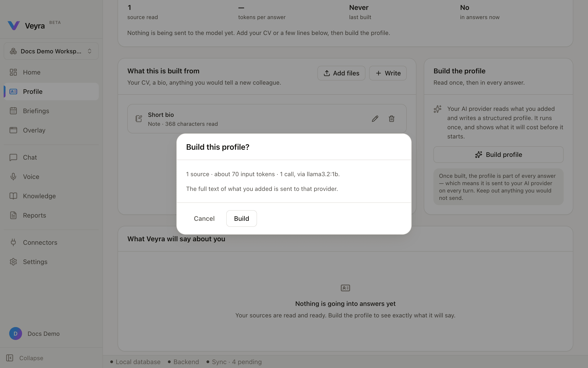Click the 'in answers now' stat label
The image size is (588, 368).
point(480,17)
